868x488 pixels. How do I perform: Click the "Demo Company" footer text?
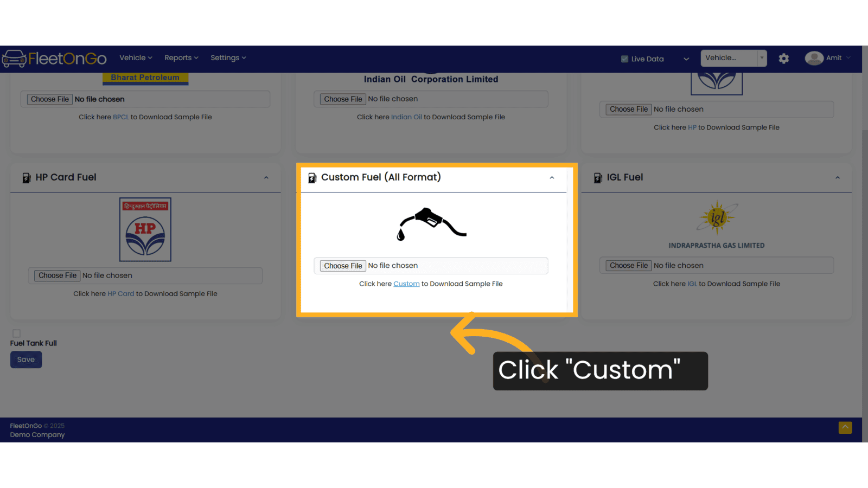37,435
